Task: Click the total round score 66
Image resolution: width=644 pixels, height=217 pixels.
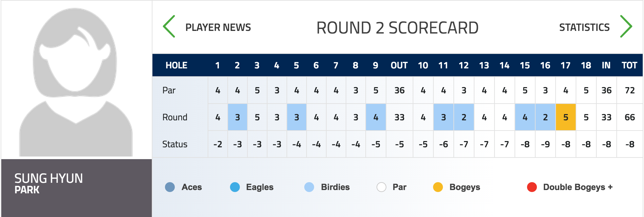Action: 630,117
